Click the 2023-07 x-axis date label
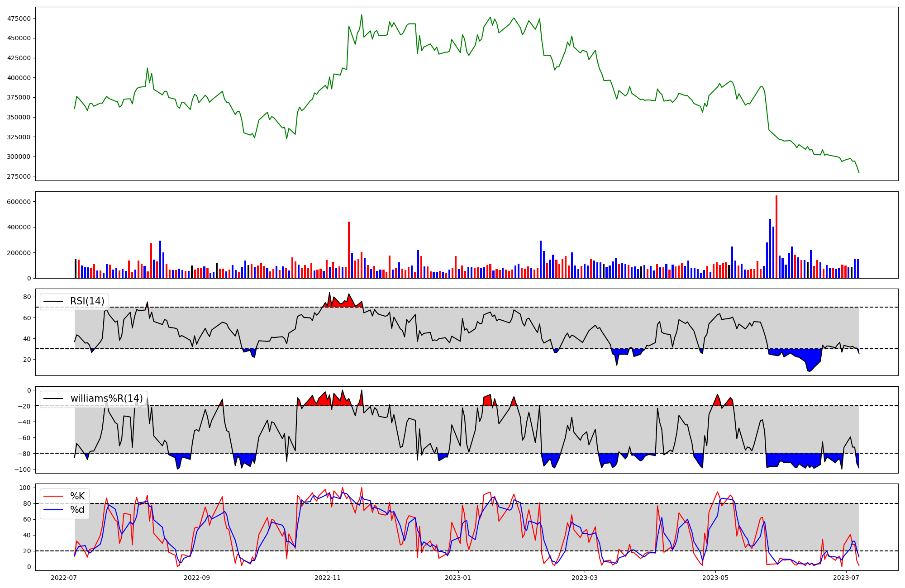Viewport: 905px width, 588px height. (846, 578)
